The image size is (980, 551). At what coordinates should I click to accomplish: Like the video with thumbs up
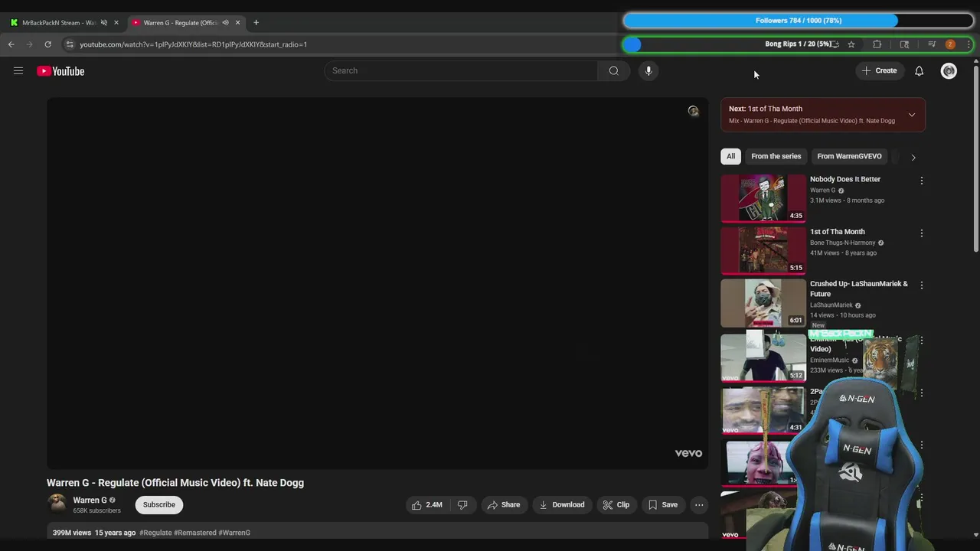426,505
